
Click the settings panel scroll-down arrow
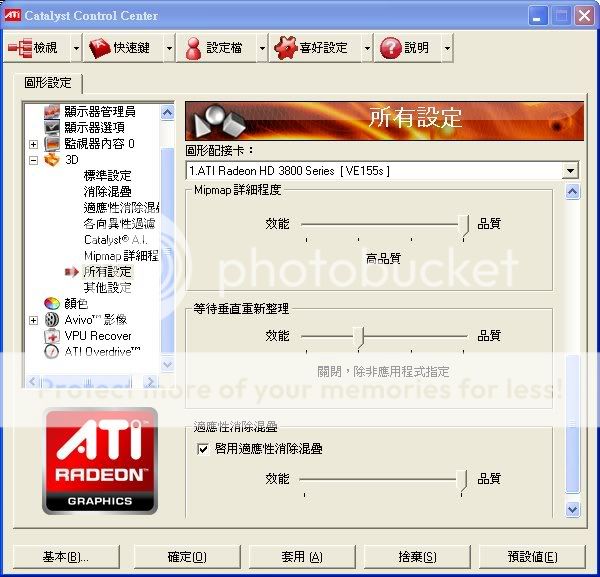[572, 509]
